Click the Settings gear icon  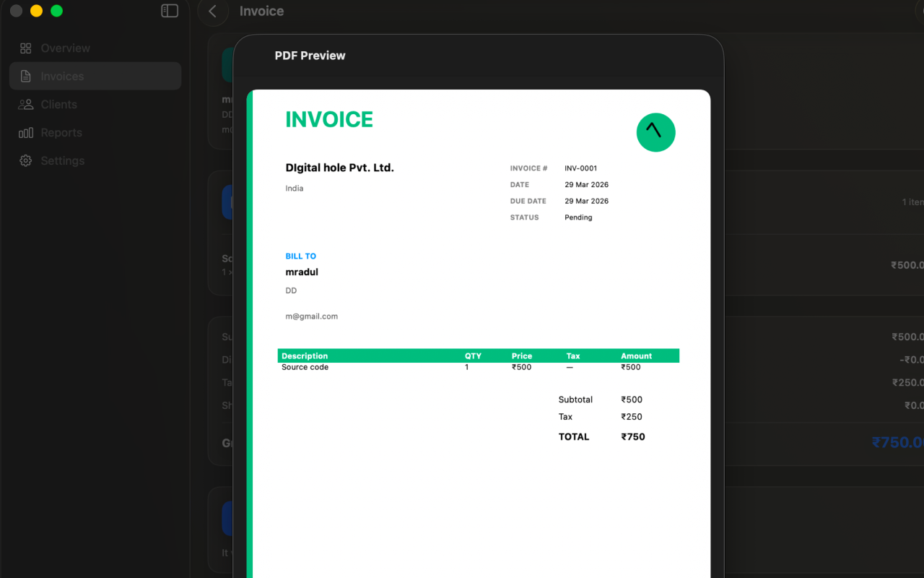point(26,161)
